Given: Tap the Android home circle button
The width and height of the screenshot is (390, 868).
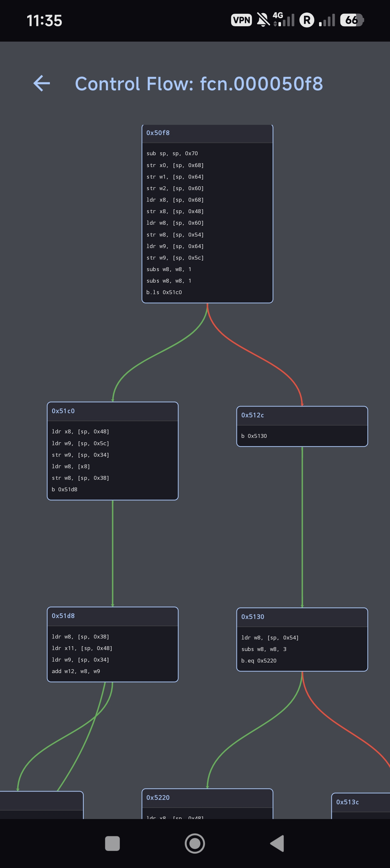Looking at the screenshot, I should [x=195, y=843].
